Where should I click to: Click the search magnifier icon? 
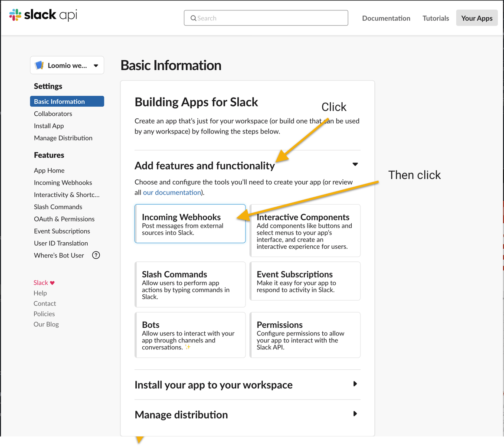click(x=193, y=18)
